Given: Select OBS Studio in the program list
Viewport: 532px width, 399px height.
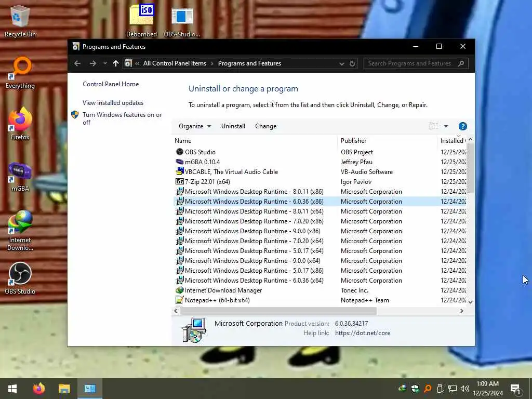Looking at the screenshot, I should pyautogui.click(x=320, y=152).
